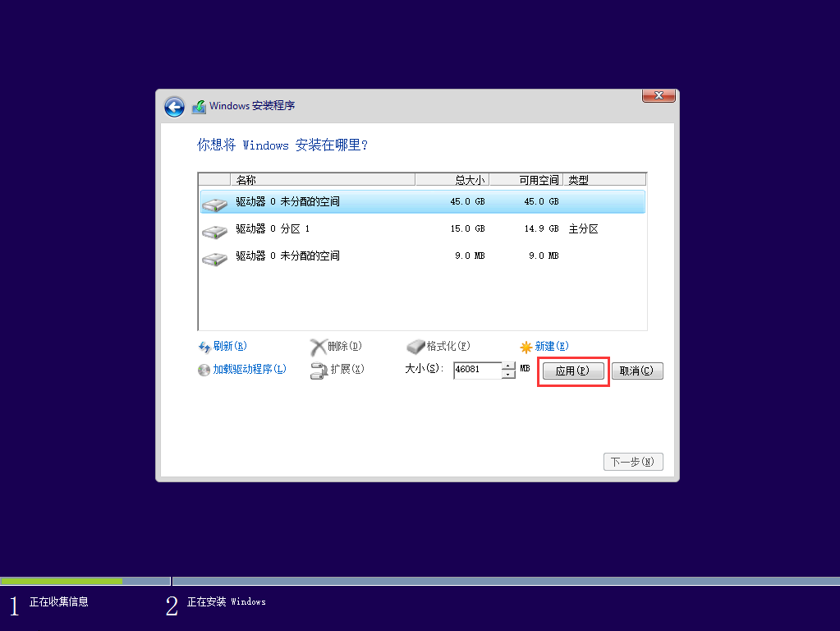Click into the size field showing 46081

tap(477, 370)
